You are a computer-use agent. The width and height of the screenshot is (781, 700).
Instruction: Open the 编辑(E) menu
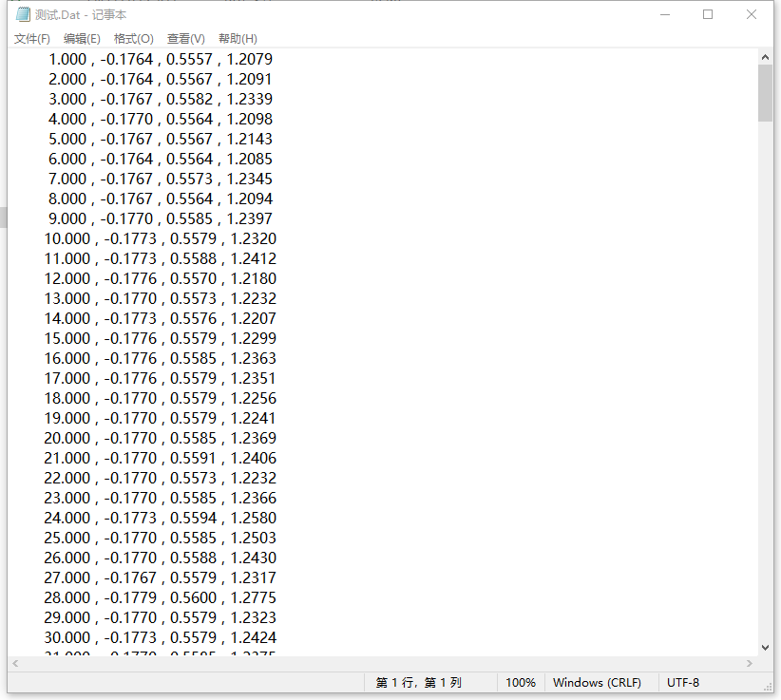click(x=82, y=39)
